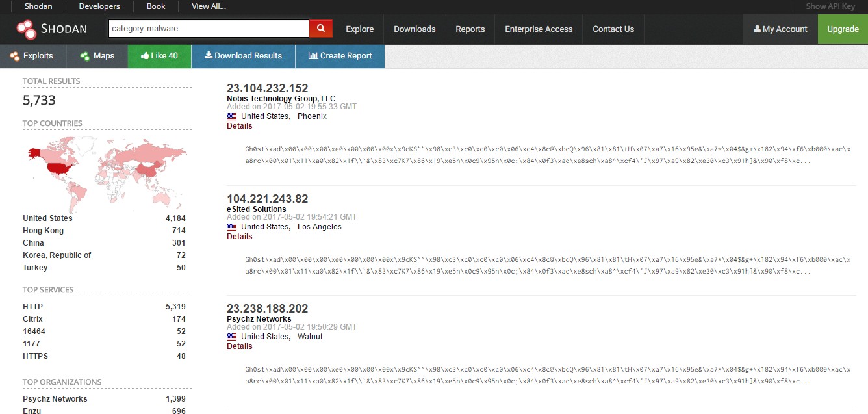
Task: Expand the View All... top bar item
Action: (209, 6)
